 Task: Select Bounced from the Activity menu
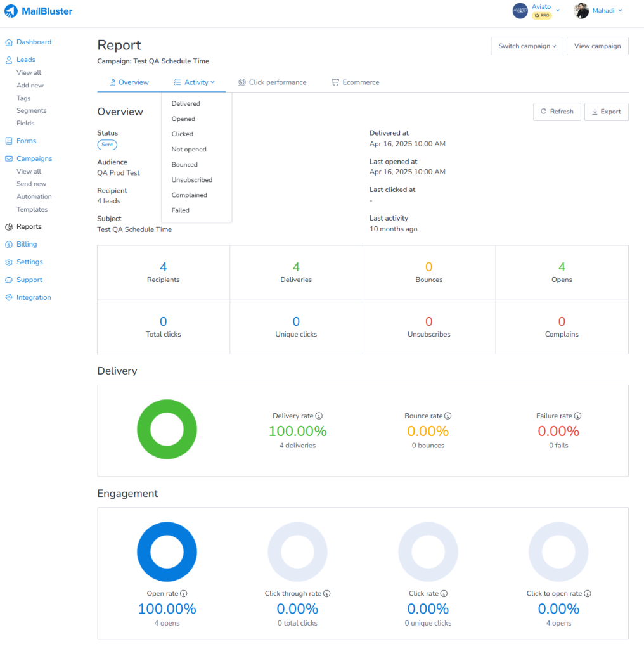tap(186, 164)
